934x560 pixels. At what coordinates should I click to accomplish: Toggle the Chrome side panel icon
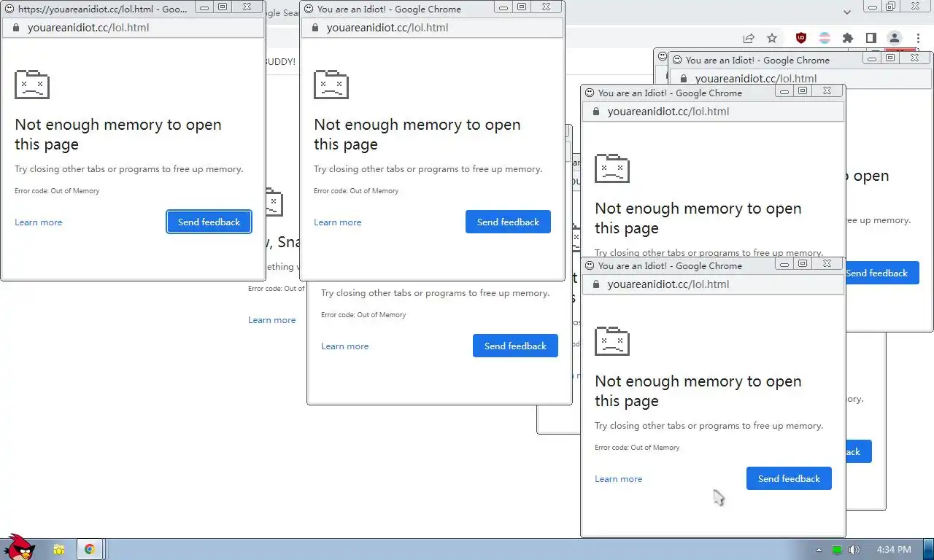click(x=871, y=38)
